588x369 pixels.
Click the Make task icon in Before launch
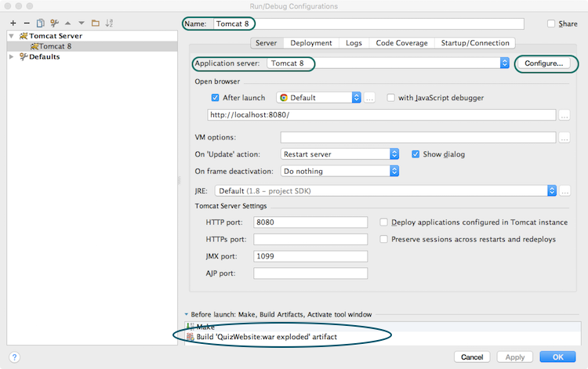tap(191, 327)
